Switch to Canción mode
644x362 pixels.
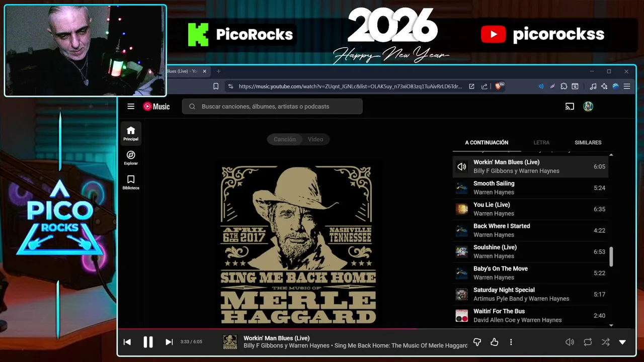[285, 139]
